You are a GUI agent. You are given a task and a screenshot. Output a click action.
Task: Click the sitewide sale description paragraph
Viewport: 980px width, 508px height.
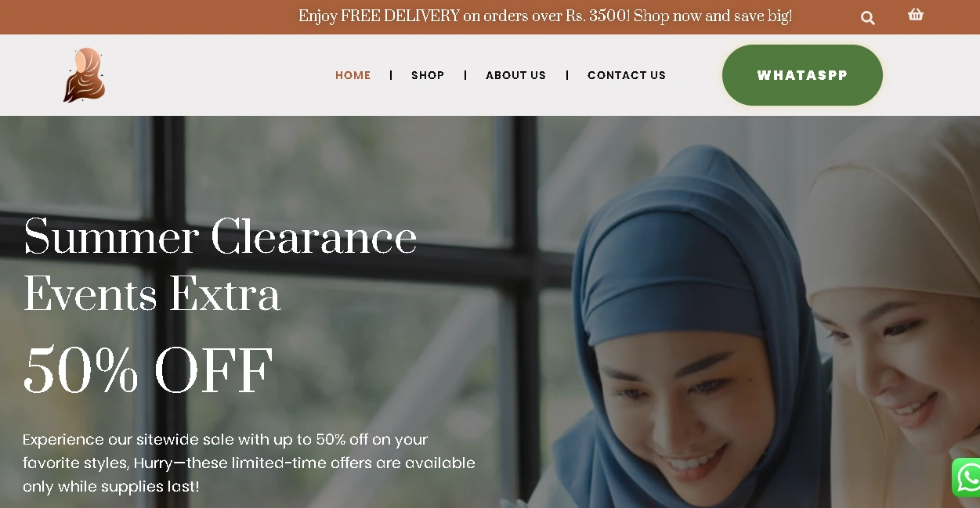click(249, 463)
